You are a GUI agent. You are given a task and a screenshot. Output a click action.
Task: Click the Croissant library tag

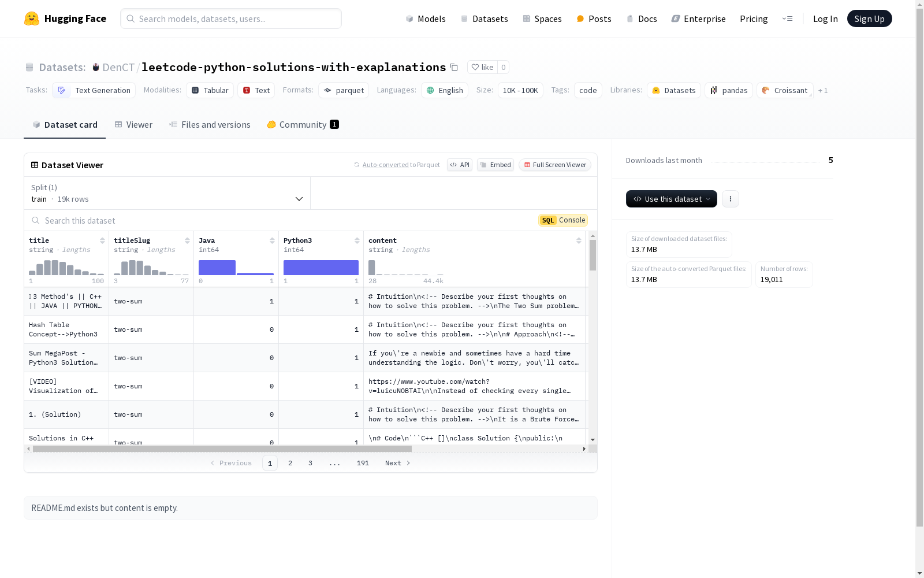point(785,90)
